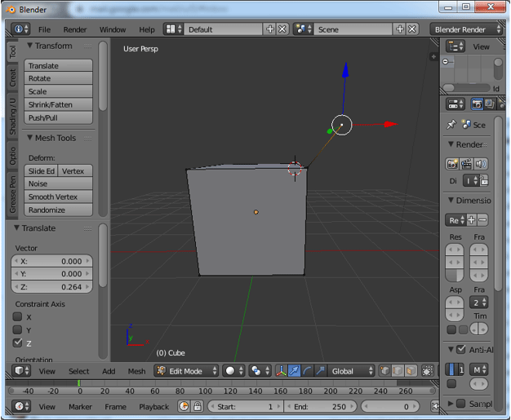
Task: Open the Blender Render engine dropdown
Action: click(x=462, y=29)
